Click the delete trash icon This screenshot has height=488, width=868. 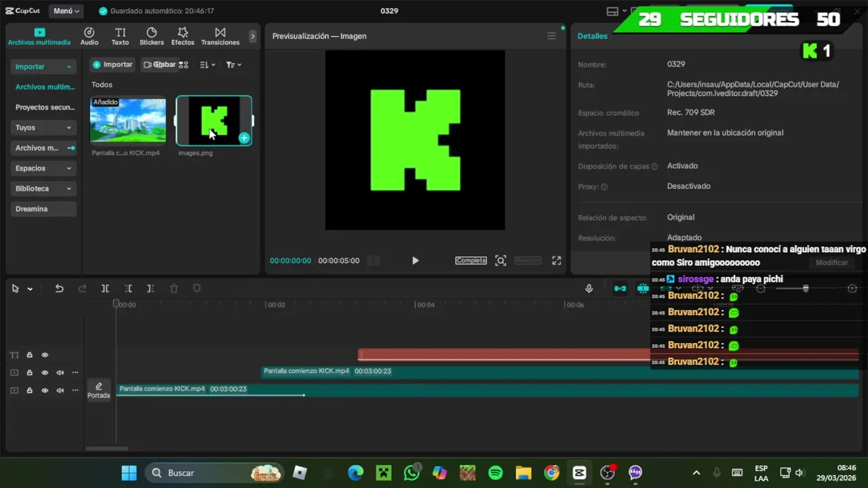(174, 289)
